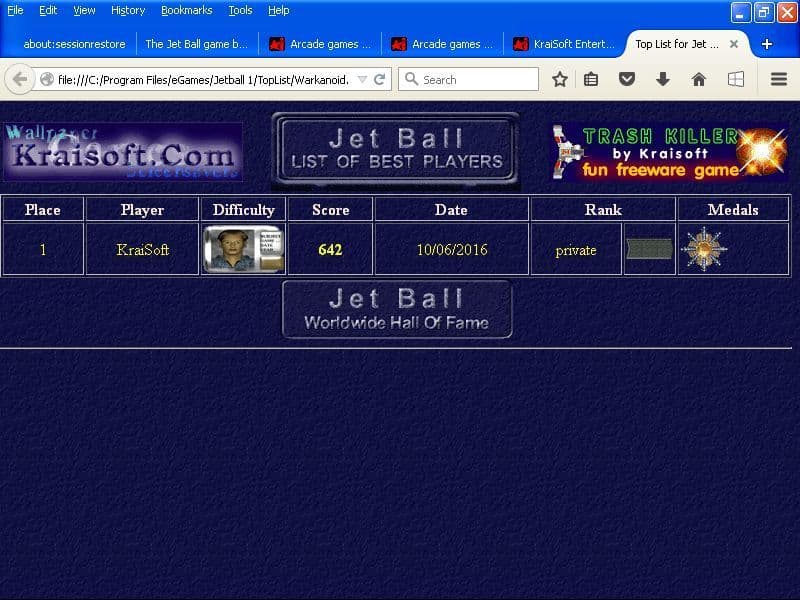Open the Edit menu
Screen dimensions: 800x600
[x=48, y=10]
